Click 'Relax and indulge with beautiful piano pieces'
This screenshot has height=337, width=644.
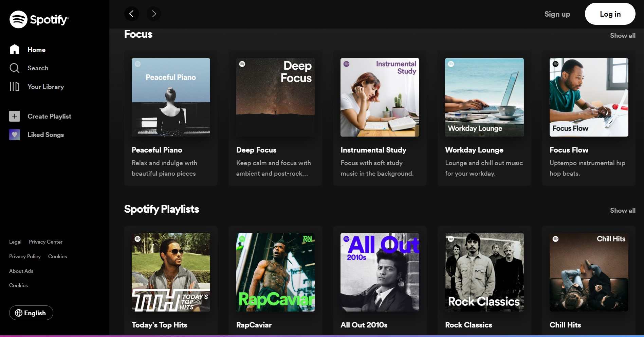[x=164, y=168]
